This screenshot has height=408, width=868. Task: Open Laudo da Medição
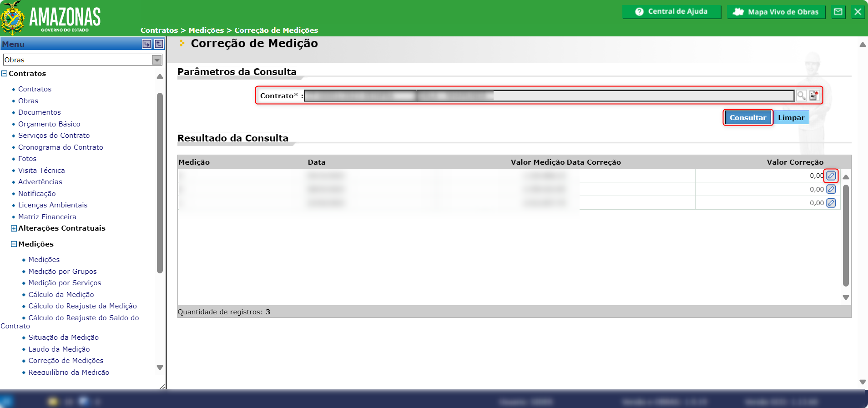tap(59, 349)
